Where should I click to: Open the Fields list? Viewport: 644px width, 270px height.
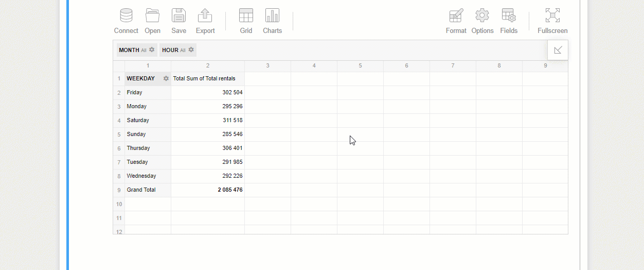tap(509, 21)
